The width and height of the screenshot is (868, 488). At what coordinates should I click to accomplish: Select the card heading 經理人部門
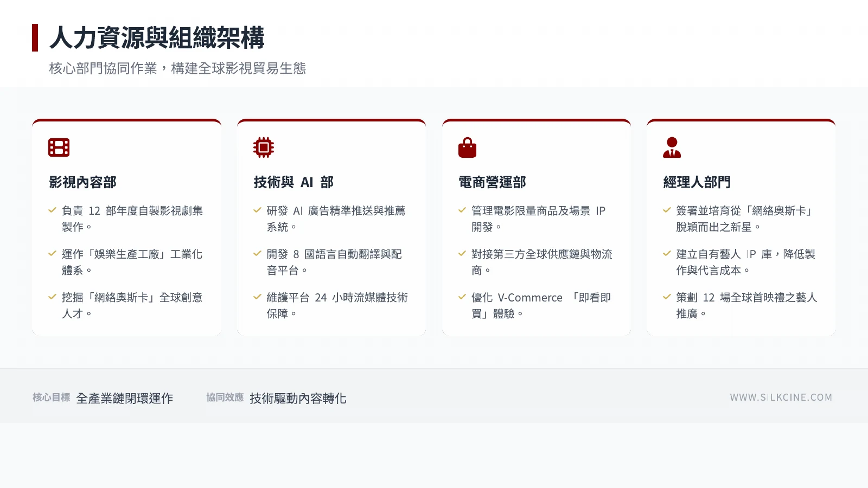click(x=697, y=182)
